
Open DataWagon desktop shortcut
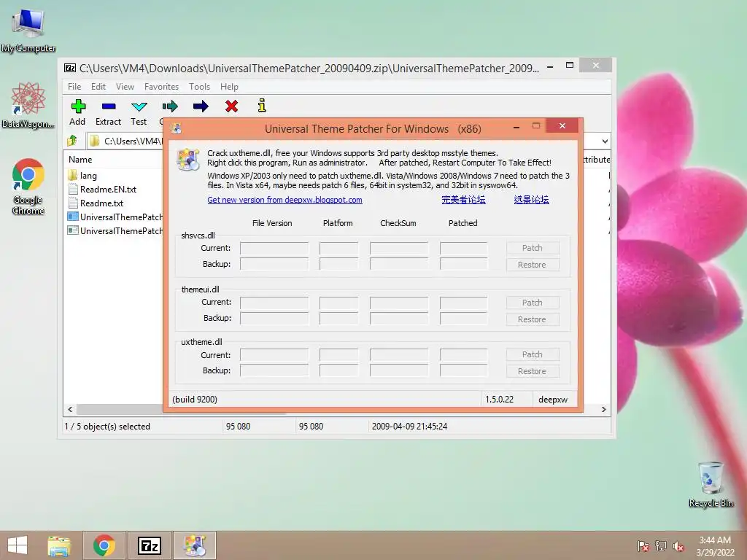[28, 106]
